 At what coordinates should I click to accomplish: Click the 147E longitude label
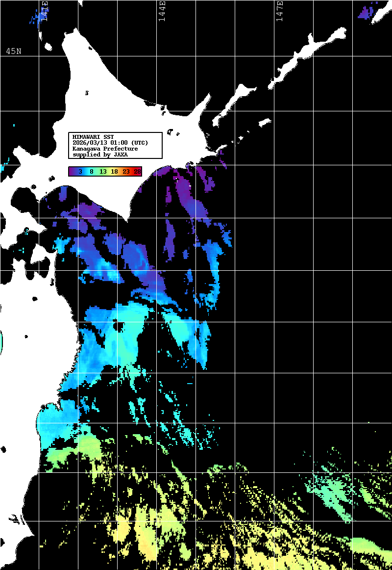pyautogui.click(x=279, y=11)
